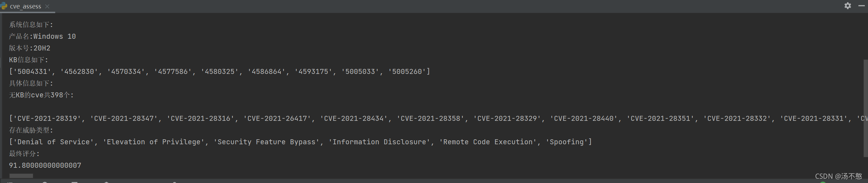868x183 pixels.
Task: Place caret on the Windows 10 product line
Action: (42, 37)
